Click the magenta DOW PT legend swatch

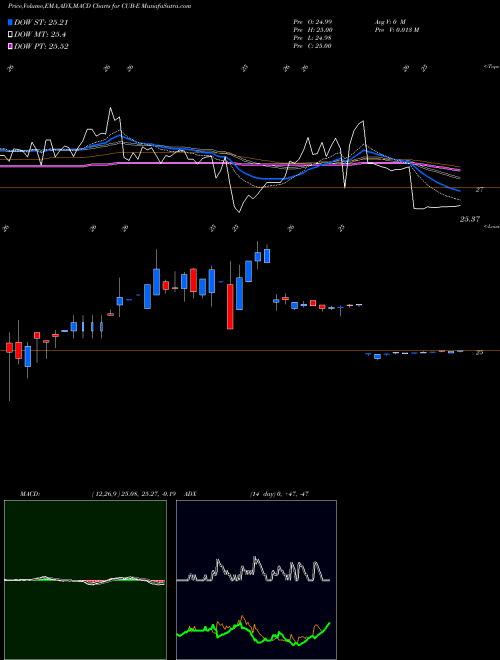click(x=10, y=46)
